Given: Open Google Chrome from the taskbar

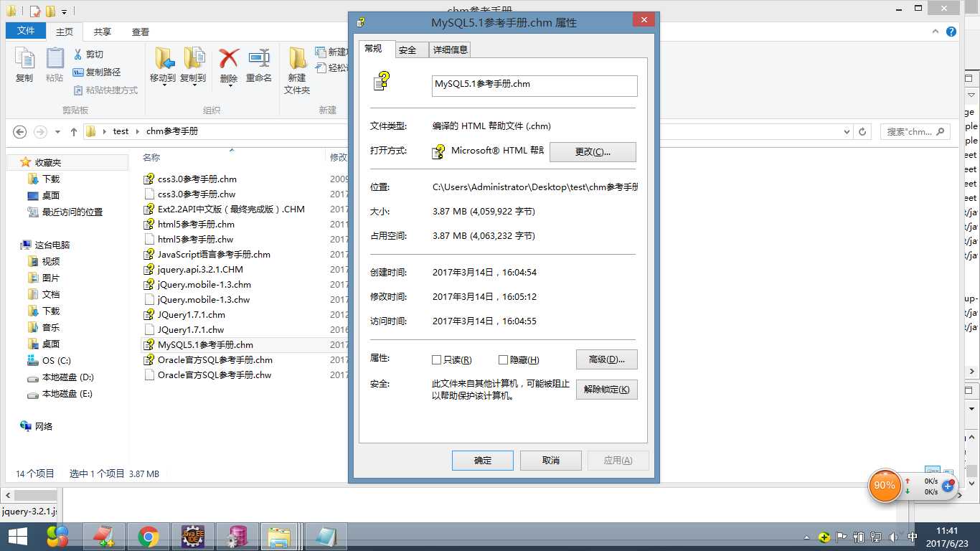Looking at the screenshot, I should [x=149, y=537].
